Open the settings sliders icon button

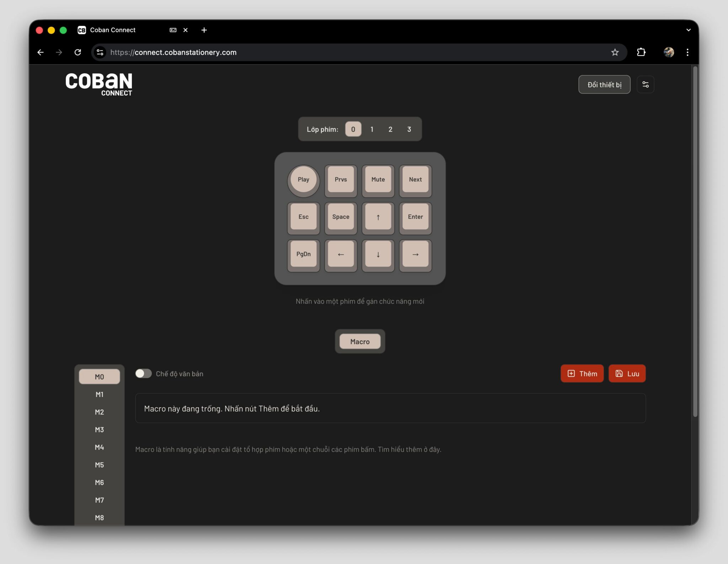645,85
